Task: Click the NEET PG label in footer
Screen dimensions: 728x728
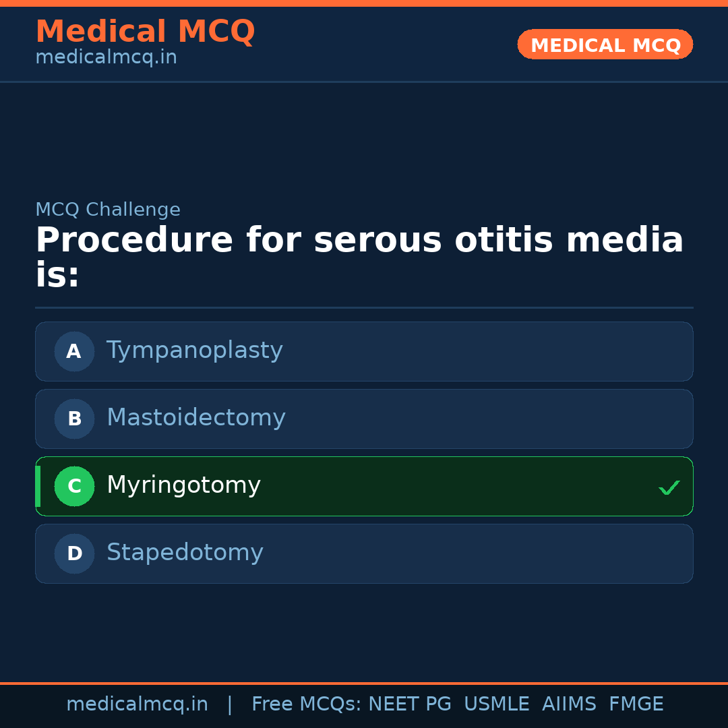Action: (409, 704)
